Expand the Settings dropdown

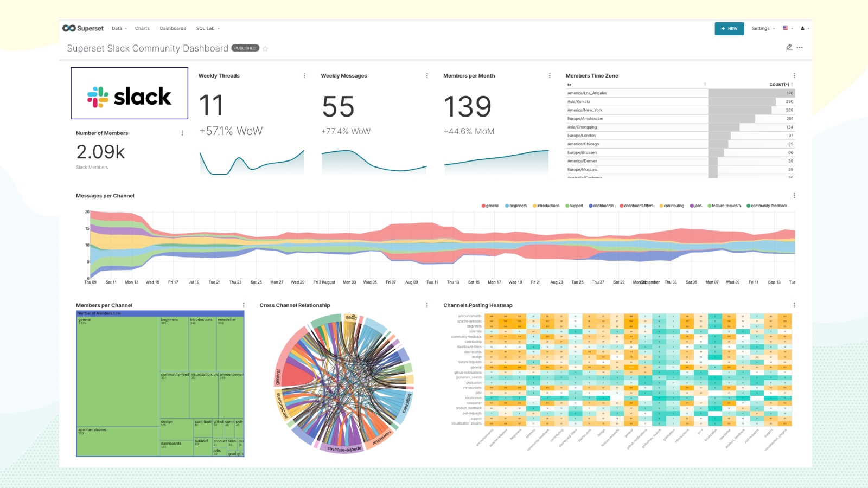pos(763,28)
